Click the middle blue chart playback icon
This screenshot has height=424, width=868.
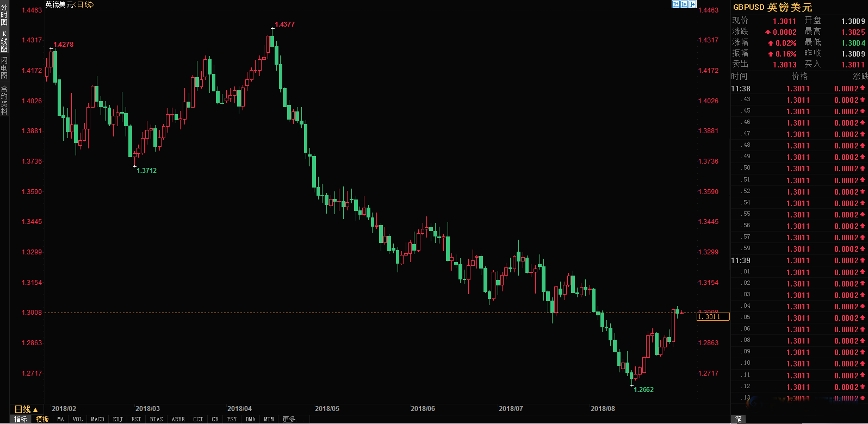[684, 4]
